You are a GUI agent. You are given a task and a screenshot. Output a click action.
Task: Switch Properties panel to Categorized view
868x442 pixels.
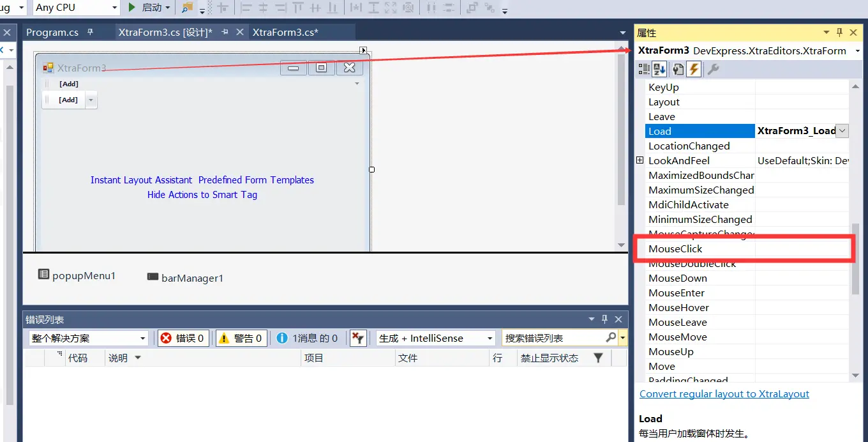click(x=644, y=69)
